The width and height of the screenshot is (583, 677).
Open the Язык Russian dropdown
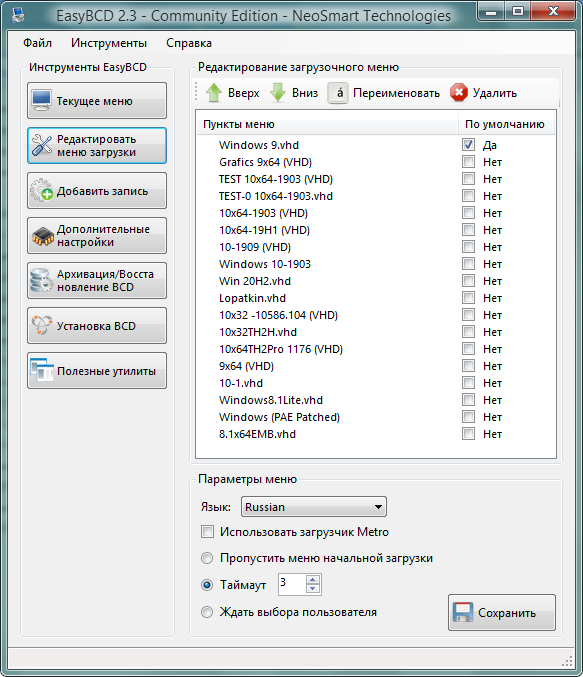(314, 506)
